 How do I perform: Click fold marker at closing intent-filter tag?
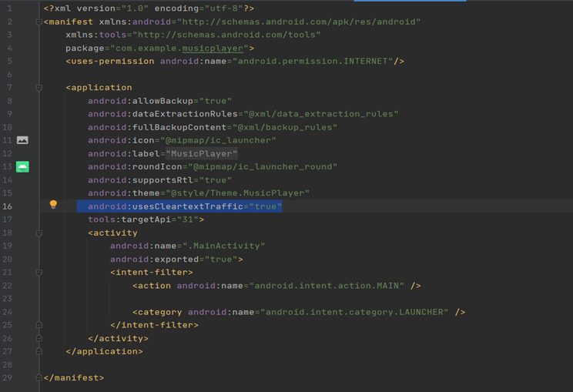[39, 325]
